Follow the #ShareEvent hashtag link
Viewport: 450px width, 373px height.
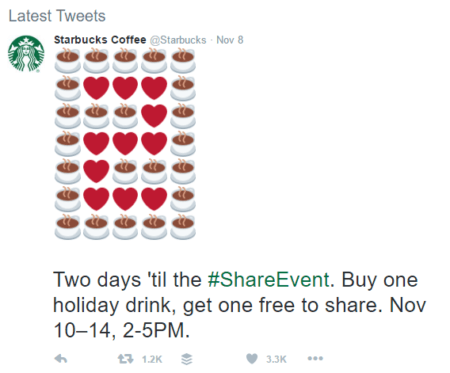click(x=268, y=279)
